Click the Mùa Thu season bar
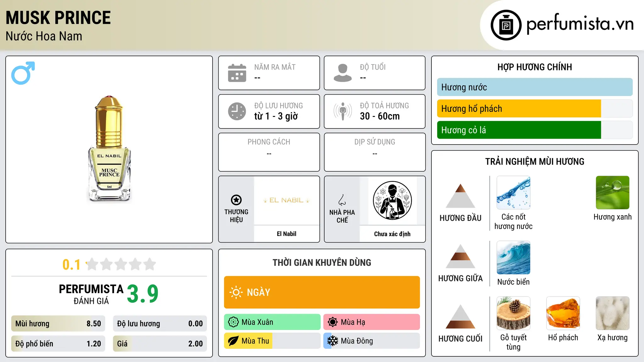 tap(272, 341)
